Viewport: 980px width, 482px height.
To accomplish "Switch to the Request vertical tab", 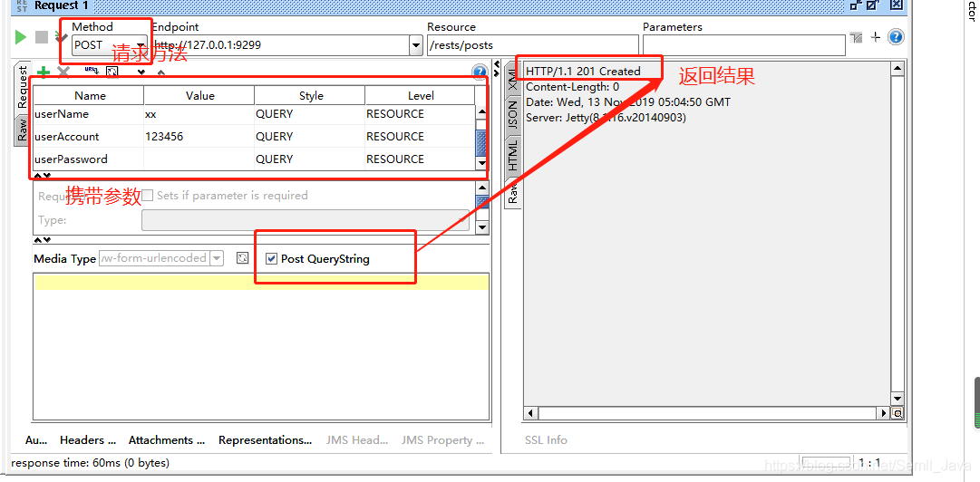I will coord(22,87).
